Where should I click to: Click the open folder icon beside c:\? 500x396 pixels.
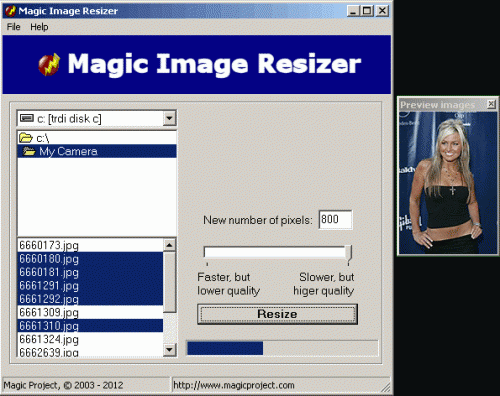[x=26, y=137]
